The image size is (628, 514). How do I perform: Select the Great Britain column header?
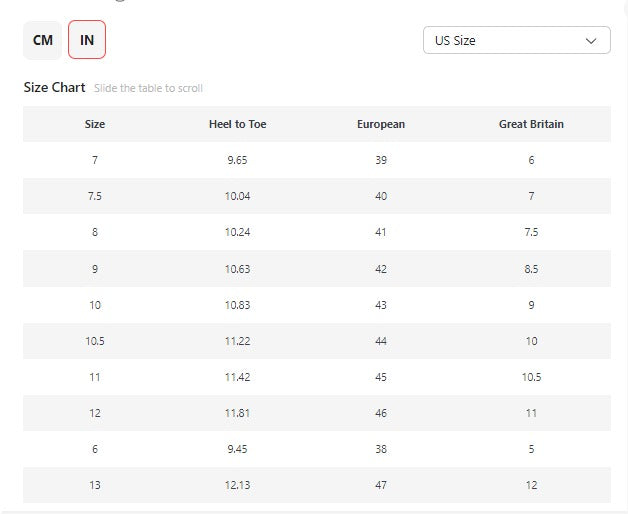click(531, 124)
